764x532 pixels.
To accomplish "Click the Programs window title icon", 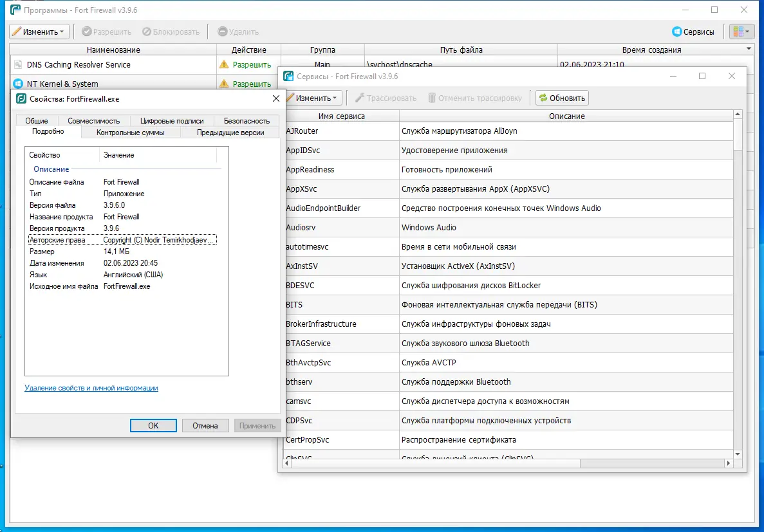I will click(15, 10).
